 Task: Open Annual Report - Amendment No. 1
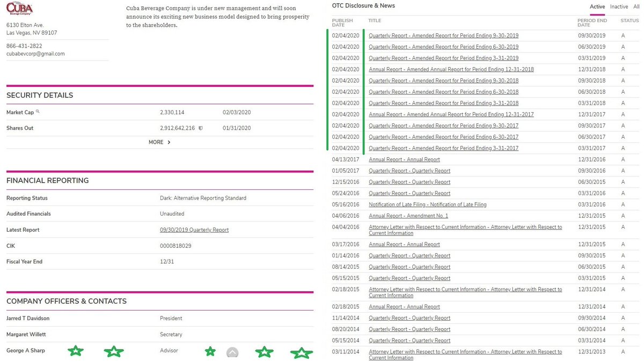click(408, 216)
